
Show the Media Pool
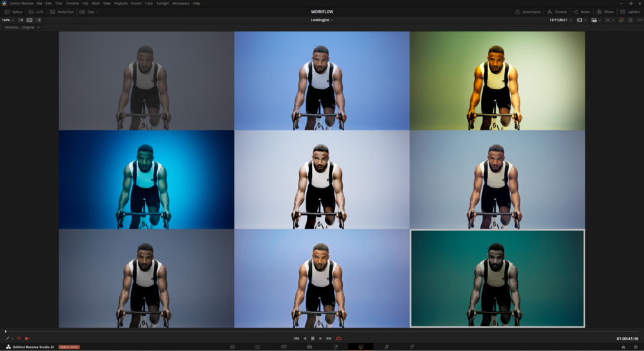[x=62, y=12]
